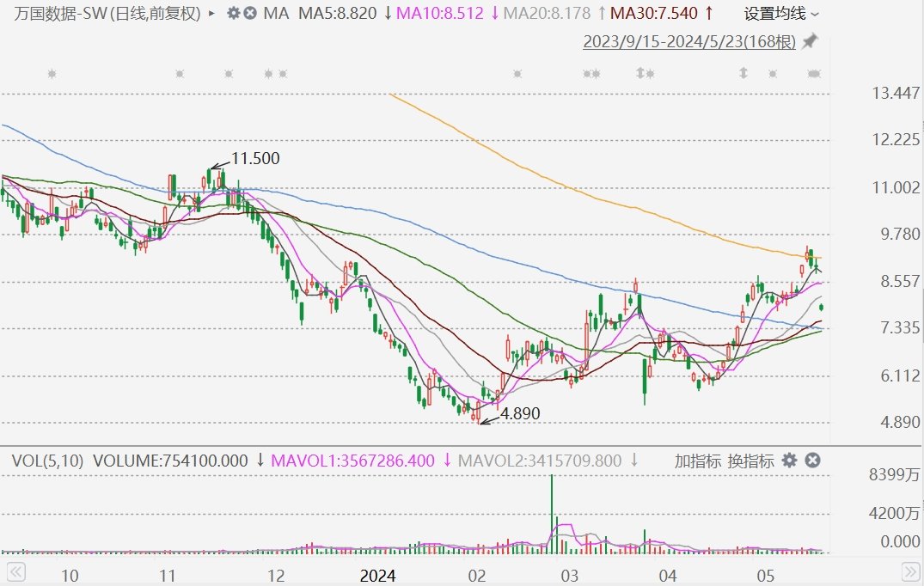
Task: Click the 13.447 price axis label
Action: click(896, 93)
